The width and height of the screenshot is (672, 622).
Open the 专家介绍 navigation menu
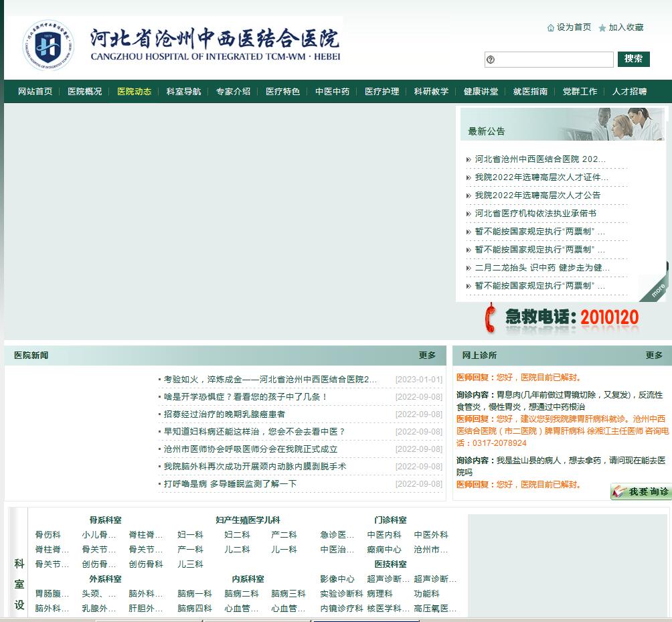pos(233,92)
